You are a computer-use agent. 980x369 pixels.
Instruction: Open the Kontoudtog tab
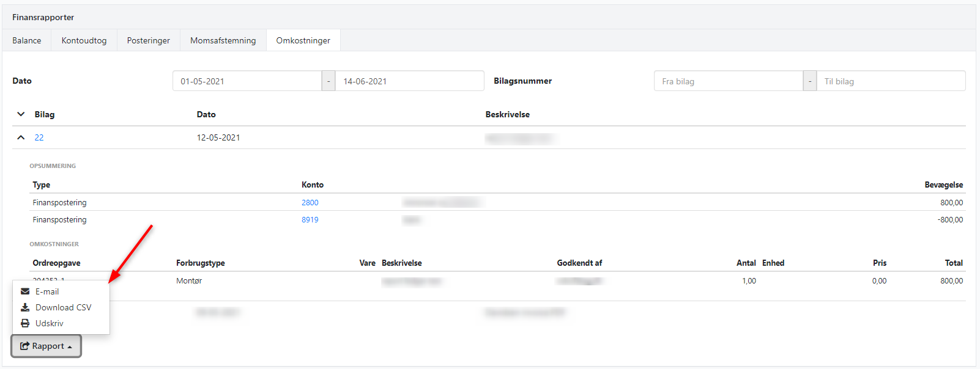click(x=84, y=40)
